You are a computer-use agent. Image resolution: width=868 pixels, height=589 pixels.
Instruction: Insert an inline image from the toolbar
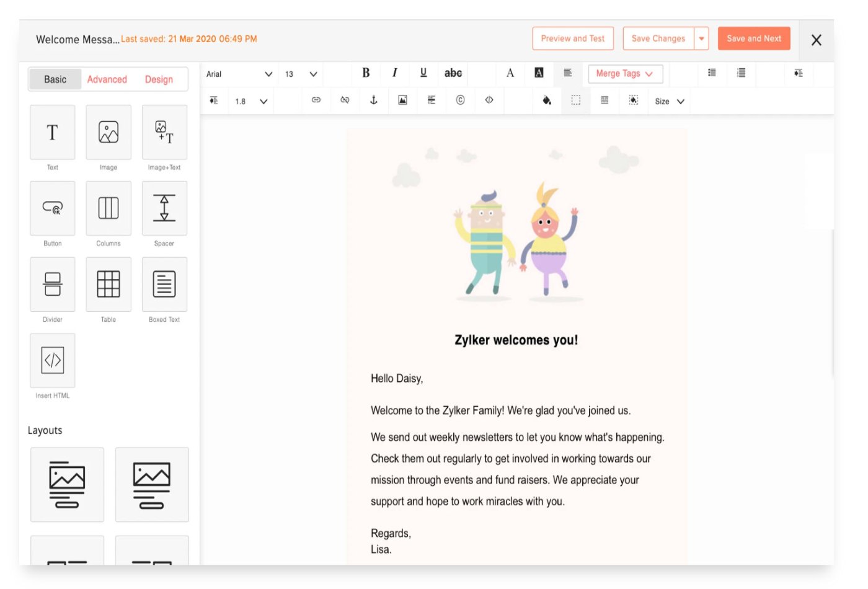(x=402, y=100)
